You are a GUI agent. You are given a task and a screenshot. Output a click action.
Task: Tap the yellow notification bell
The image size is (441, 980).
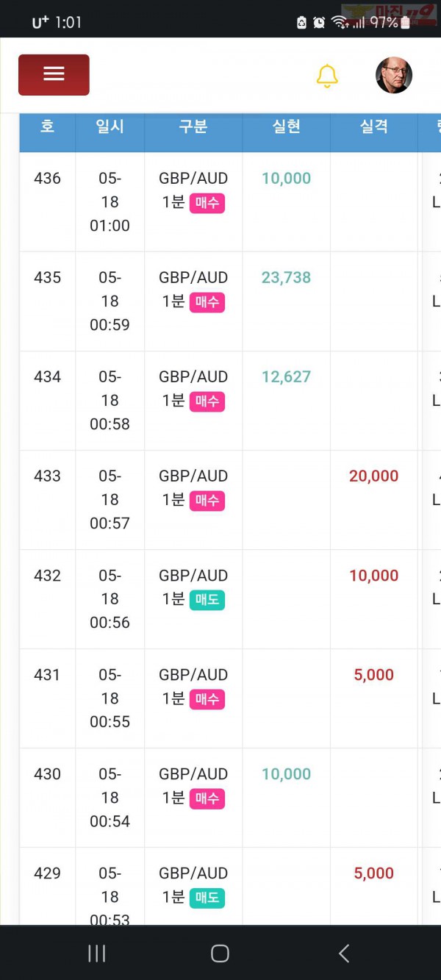[x=327, y=76]
